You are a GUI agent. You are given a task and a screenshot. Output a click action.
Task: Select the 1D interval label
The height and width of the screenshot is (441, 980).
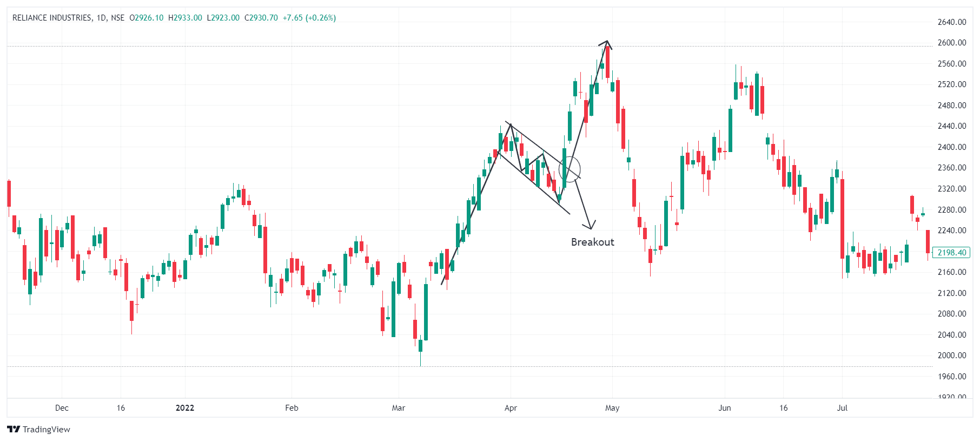101,18
